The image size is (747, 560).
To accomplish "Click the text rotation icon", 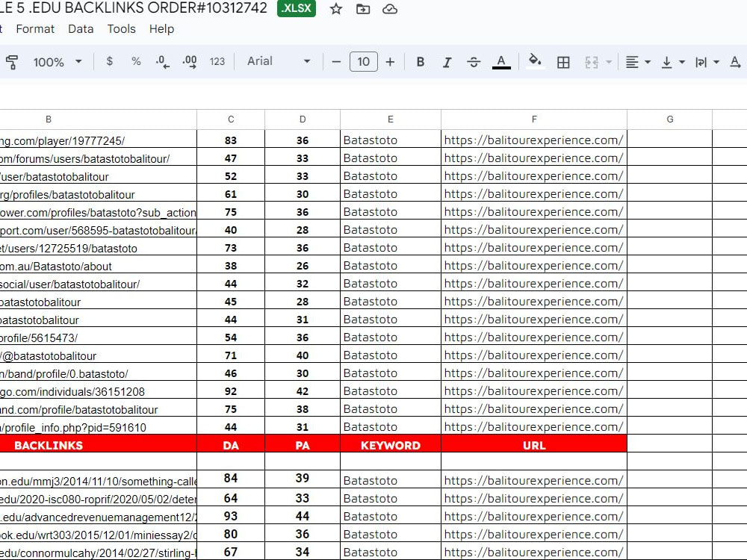I will pyautogui.click(x=735, y=62).
